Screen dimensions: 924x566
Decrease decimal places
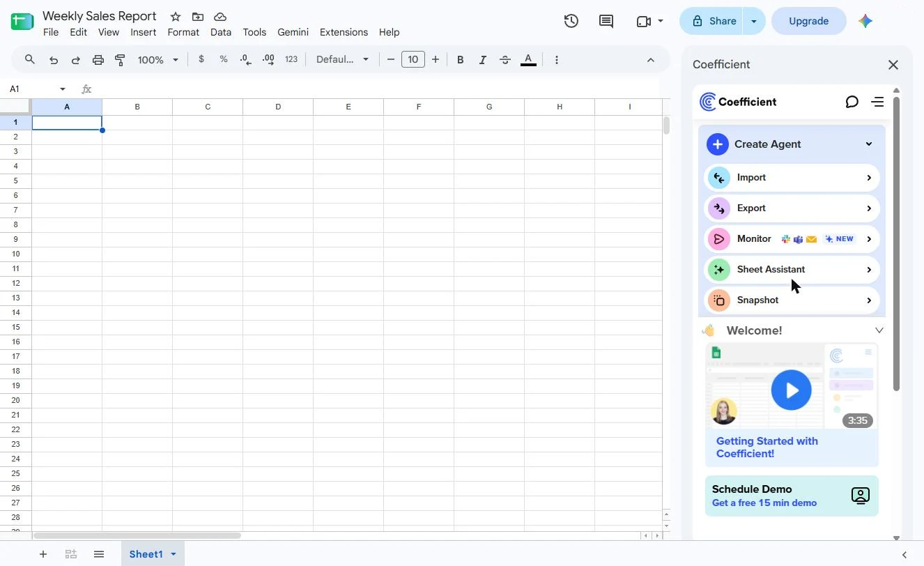[246, 60]
